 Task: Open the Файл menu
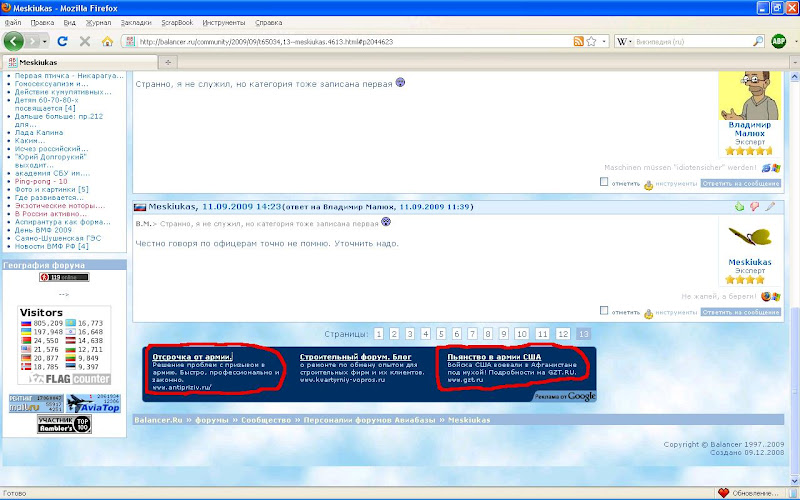[x=13, y=22]
